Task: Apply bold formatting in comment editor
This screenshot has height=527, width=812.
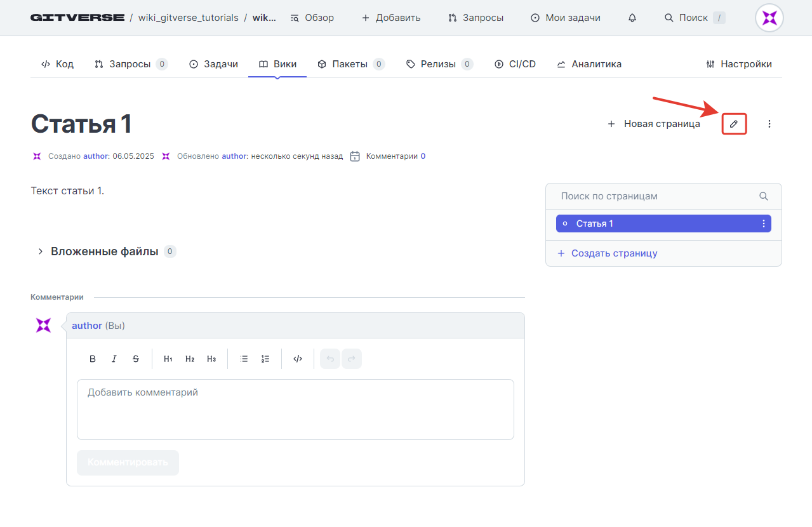Action: pyautogui.click(x=93, y=359)
